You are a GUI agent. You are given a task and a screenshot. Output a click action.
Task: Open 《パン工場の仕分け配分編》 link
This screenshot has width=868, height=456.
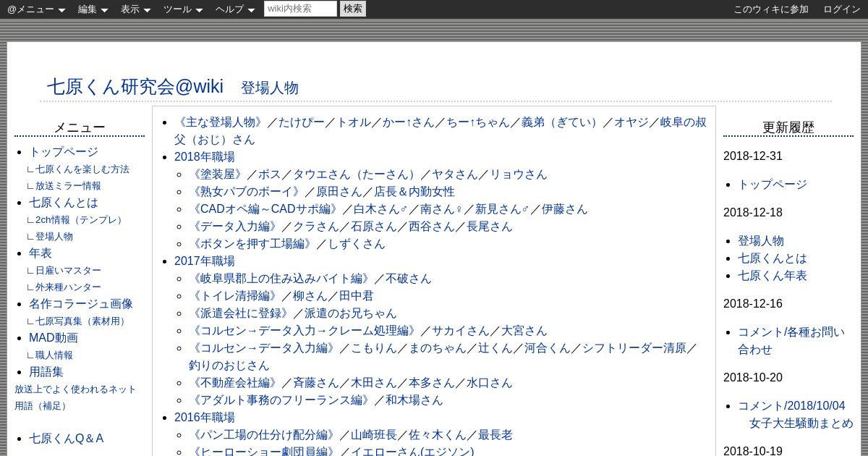coord(264,435)
